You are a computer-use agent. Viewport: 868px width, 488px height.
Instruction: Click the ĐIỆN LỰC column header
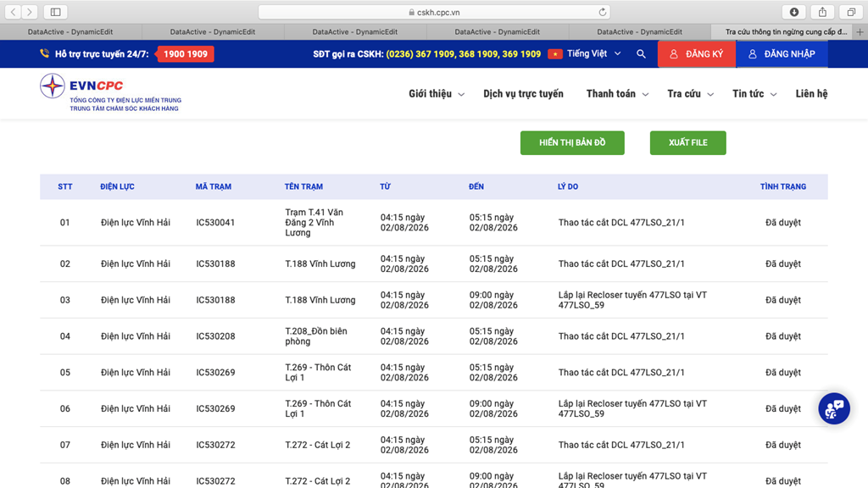point(117,186)
